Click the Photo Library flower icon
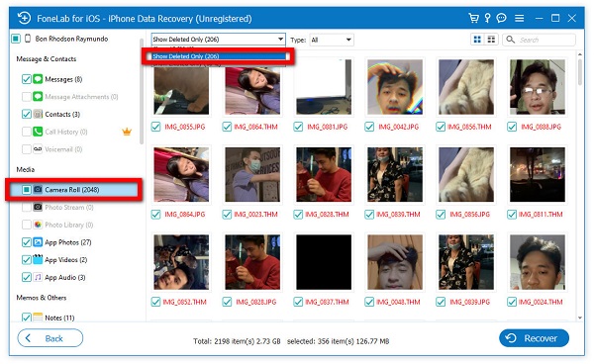Screen dimensions: 594x364 38,225
